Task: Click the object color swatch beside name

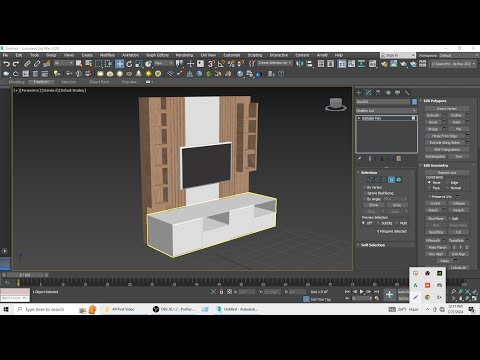Action: pos(414,102)
